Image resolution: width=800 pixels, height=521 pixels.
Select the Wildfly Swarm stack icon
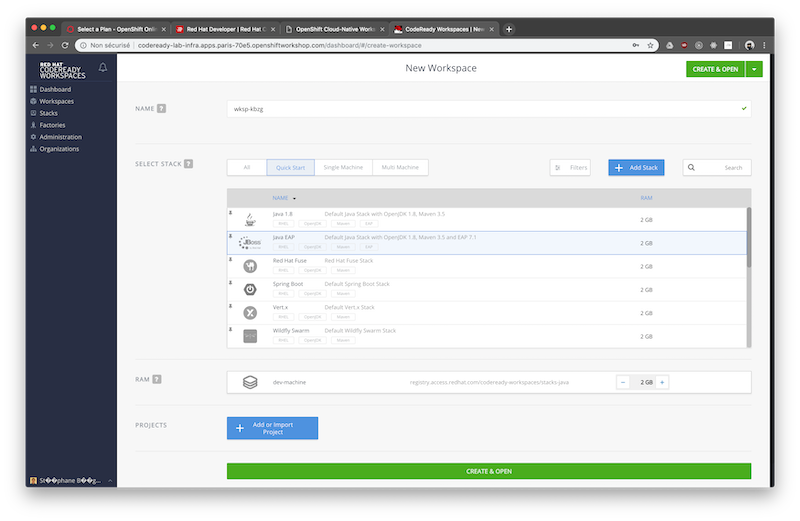[x=250, y=336]
